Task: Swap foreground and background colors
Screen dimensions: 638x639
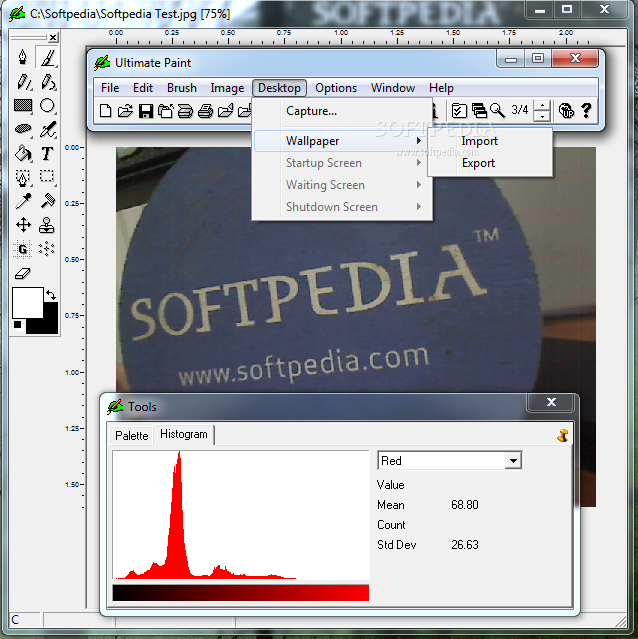Action: click(x=51, y=295)
